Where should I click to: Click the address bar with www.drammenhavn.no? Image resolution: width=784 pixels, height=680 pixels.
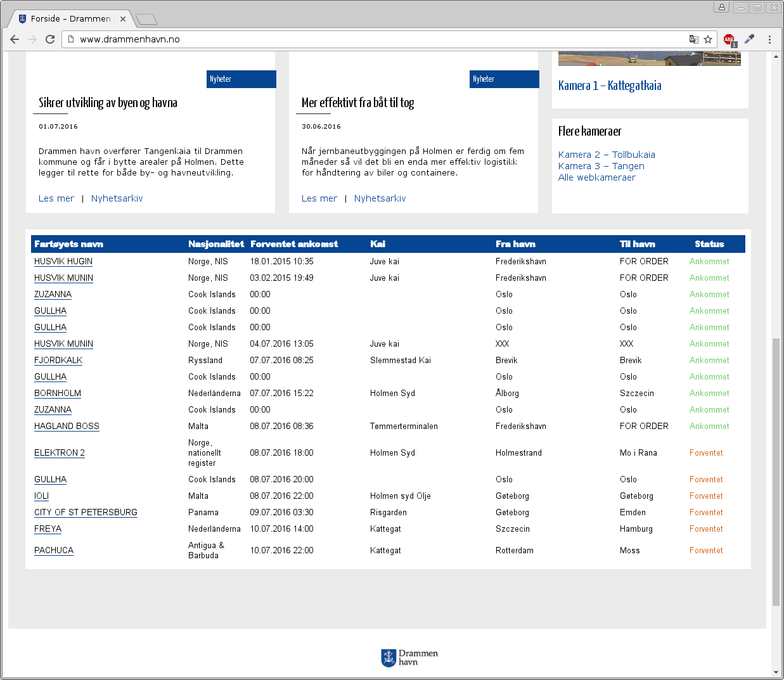point(380,39)
